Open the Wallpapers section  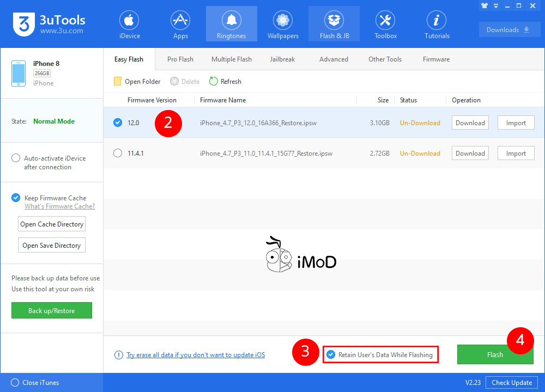click(x=283, y=25)
